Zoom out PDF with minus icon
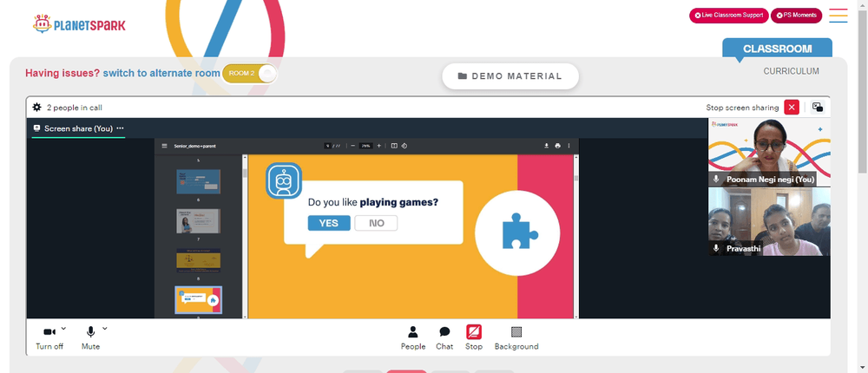Screen dimensions: 868x373 point(352,146)
